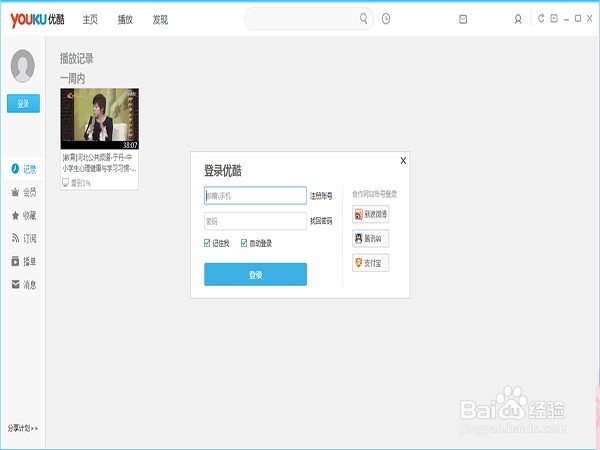Click the 注册账号 link
Image resolution: width=600 pixels, height=450 pixels.
click(321, 196)
